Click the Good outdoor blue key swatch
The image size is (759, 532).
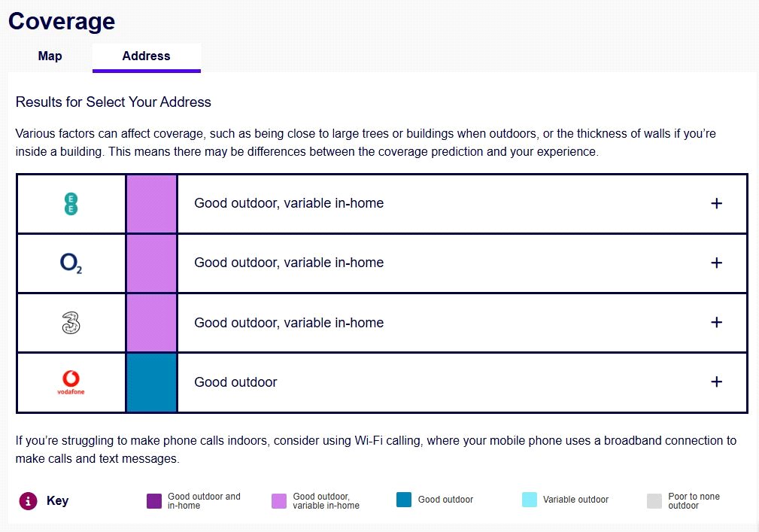tap(404, 500)
